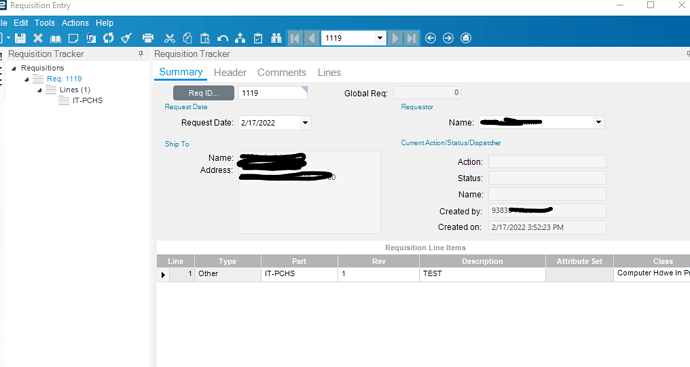This screenshot has height=367, width=690.
Task: Click the memo note toolbar icon
Action: coord(73,38)
